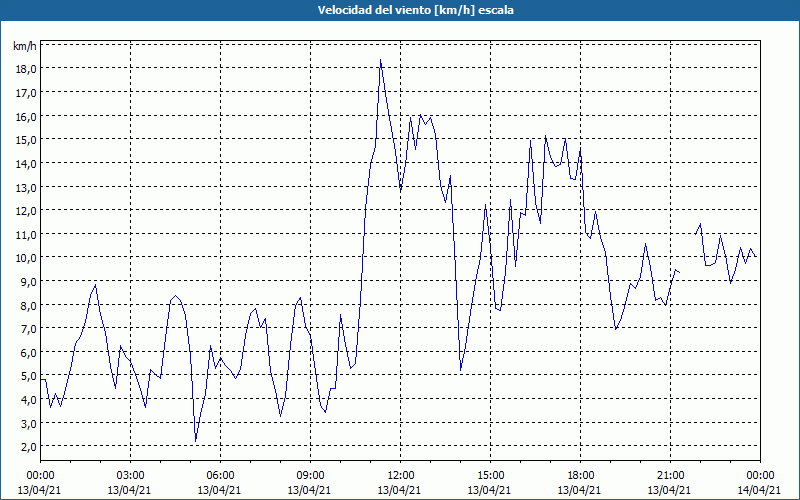Click the 12:00 time axis label

point(401,476)
